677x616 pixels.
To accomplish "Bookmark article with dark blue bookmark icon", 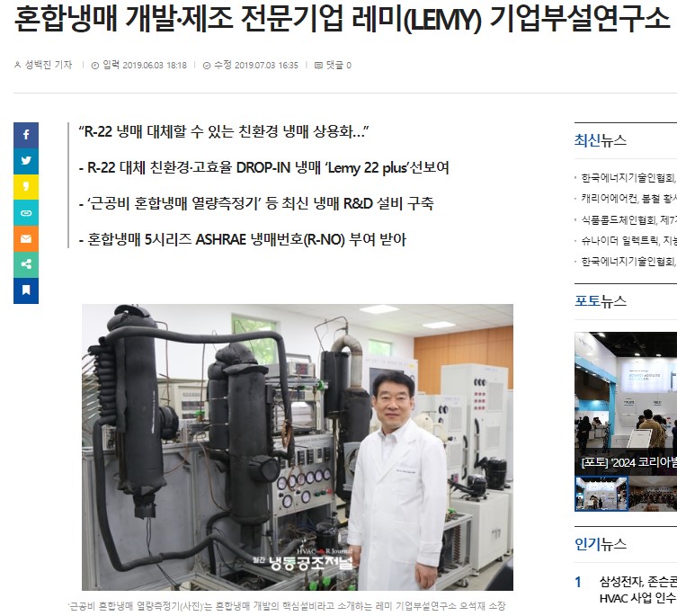I will tap(26, 290).
